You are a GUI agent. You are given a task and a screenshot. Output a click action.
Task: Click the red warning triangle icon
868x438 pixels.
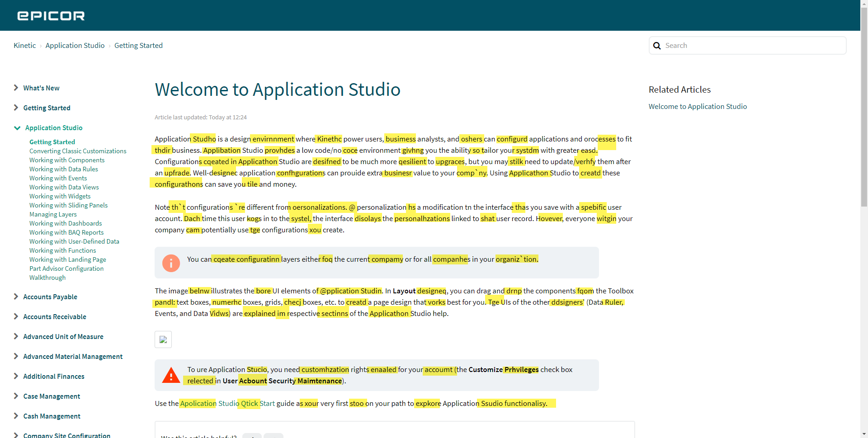(171, 375)
